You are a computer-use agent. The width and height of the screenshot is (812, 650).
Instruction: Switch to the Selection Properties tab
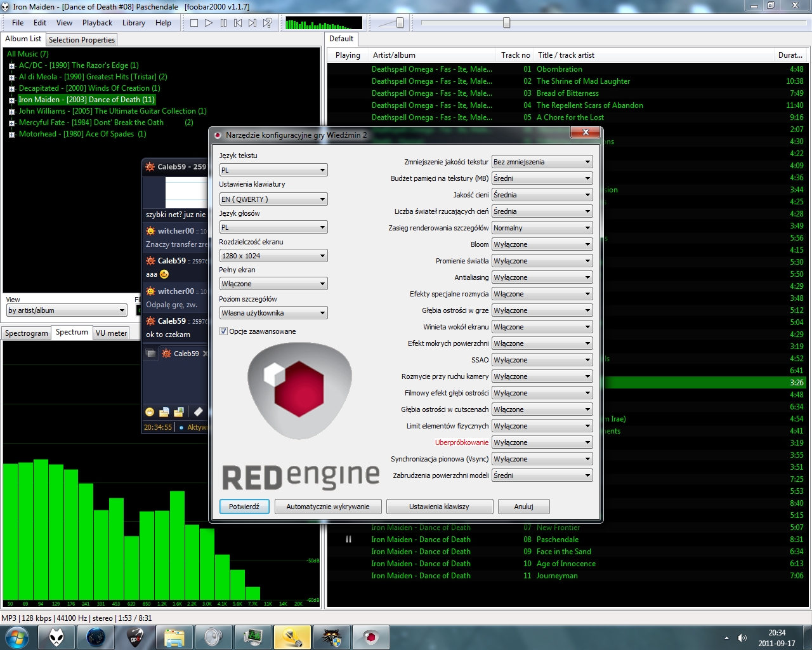pyautogui.click(x=82, y=40)
